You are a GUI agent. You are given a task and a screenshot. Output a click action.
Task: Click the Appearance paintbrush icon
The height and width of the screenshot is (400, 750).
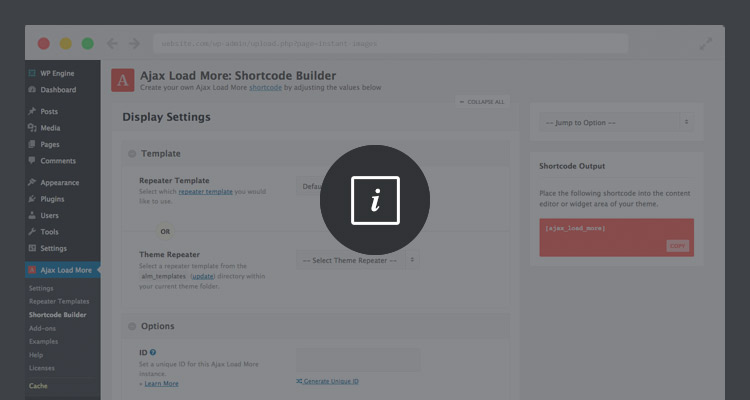click(32, 182)
